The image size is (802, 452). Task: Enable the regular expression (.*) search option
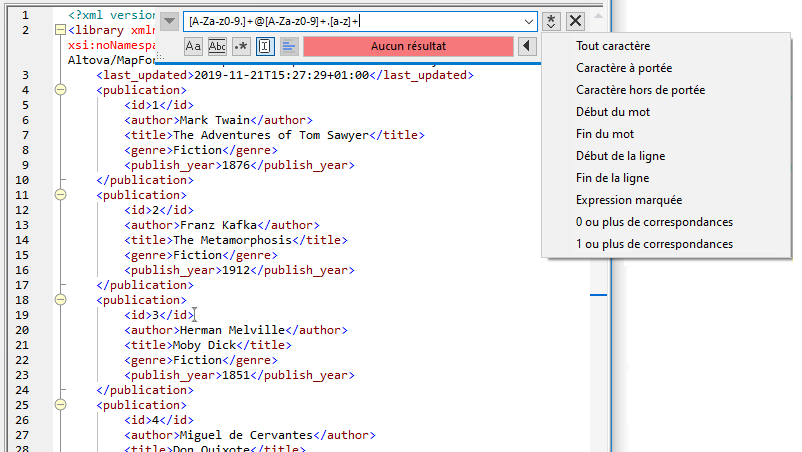point(241,46)
